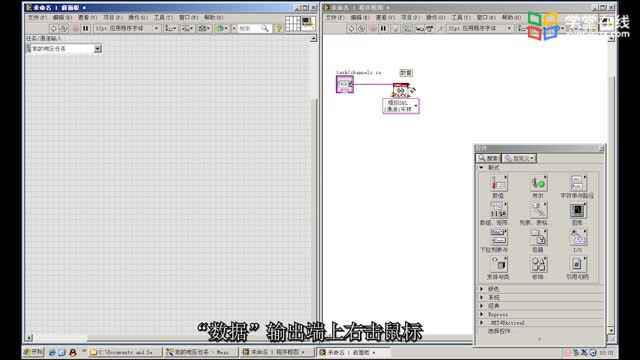Image resolution: width=640 pixels, height=360 pixels.
Task: Click VI icon in front panel corner
Action: [x=308, y=24]
